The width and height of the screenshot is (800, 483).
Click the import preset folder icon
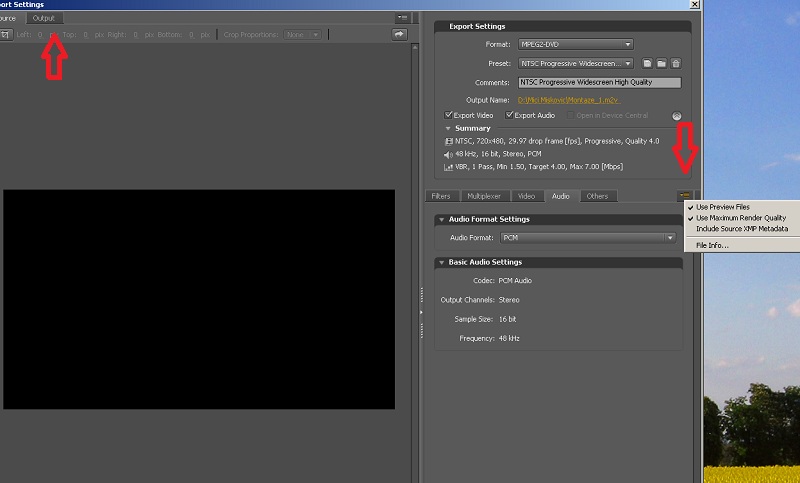(x=661, y=63)
